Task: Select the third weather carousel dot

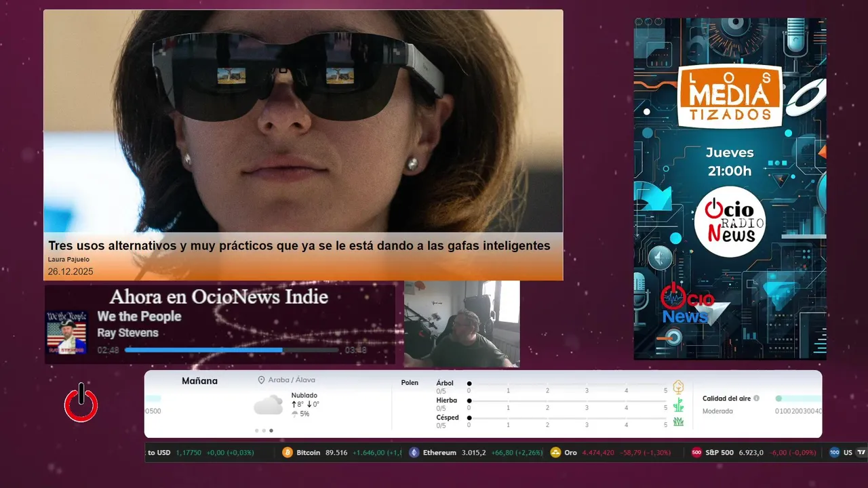Action: tap(271, 430)
